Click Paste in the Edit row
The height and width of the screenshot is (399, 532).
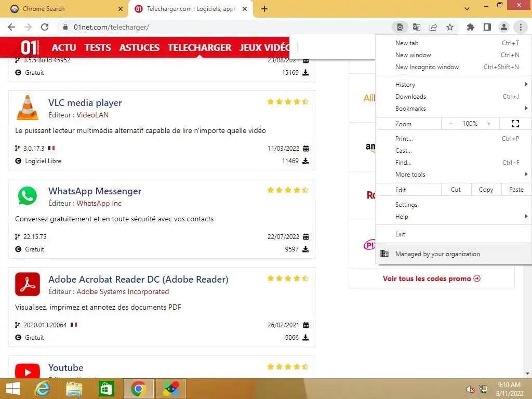pos(516,190)
